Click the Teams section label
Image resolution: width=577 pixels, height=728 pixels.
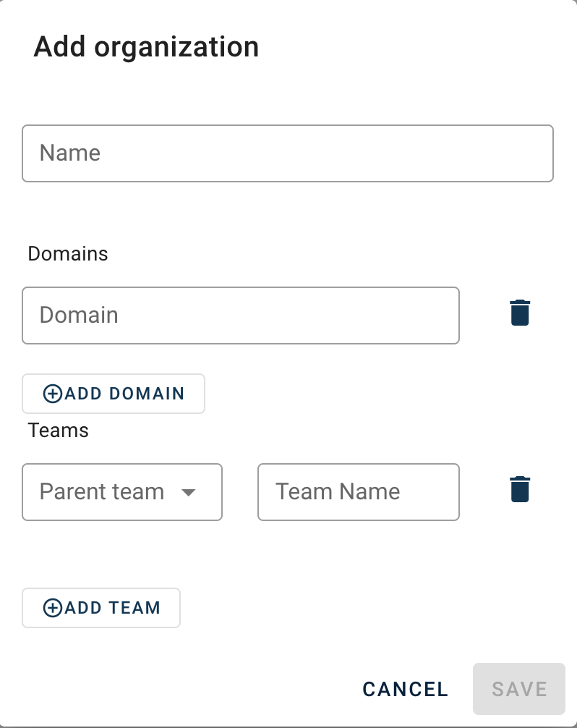tap(57, 430)
